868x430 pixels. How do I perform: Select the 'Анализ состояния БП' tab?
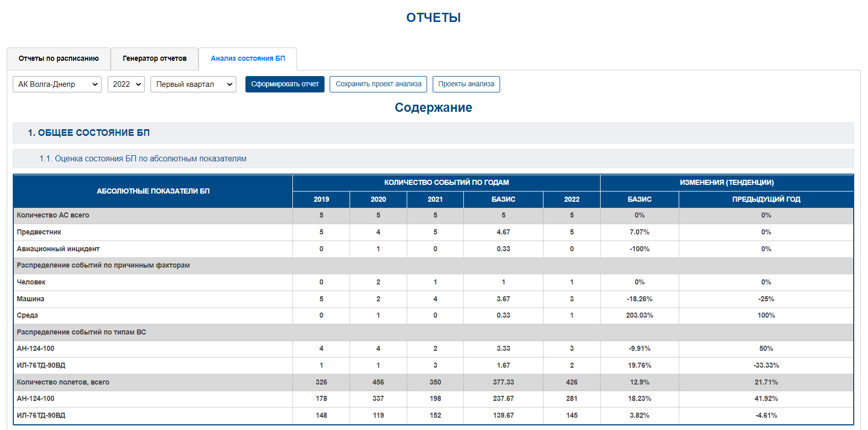click(248, 59)
